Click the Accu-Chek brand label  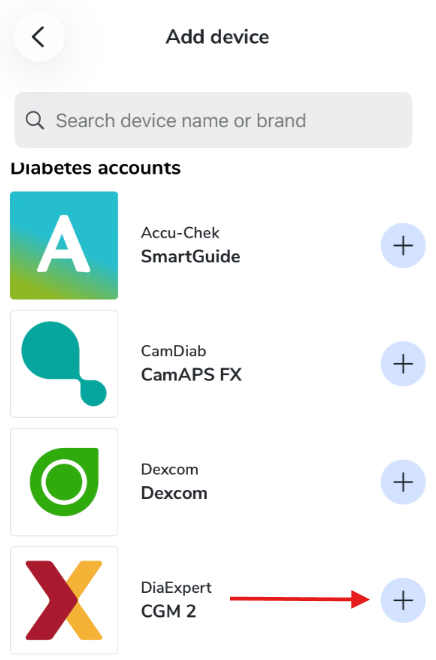click(x=180, y=233)
